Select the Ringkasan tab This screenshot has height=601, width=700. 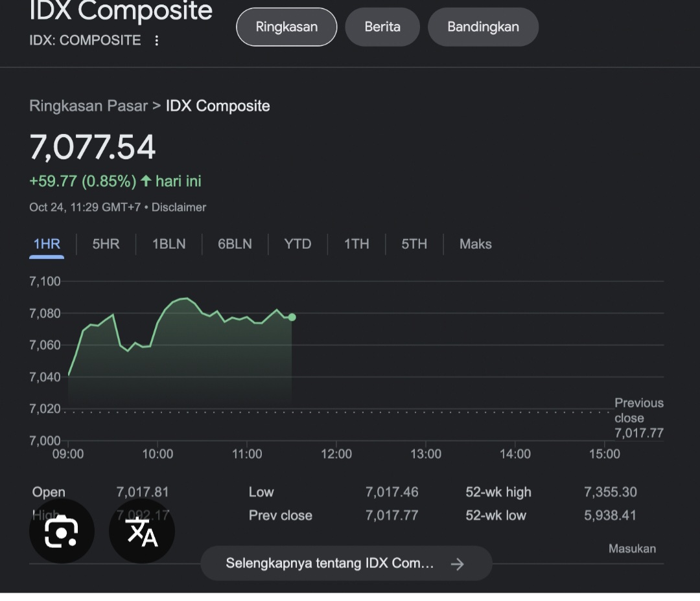286,27
